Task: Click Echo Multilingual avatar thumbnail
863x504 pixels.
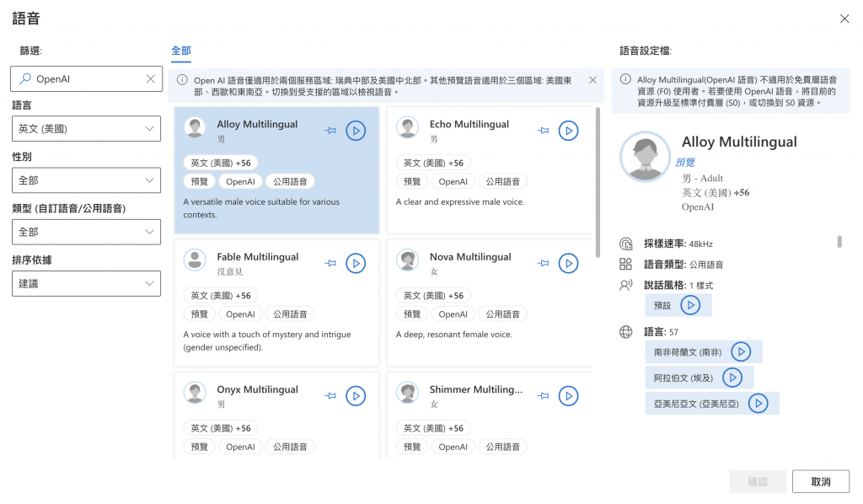Action: click(408, 127)
